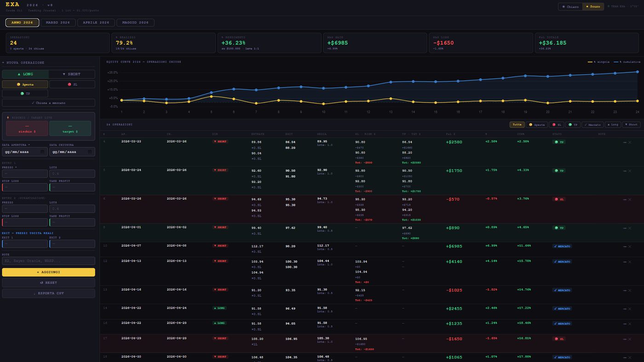Select Chiusa a mercato status
This screenshot has width=644, height=362.
[x=48, y=103]
